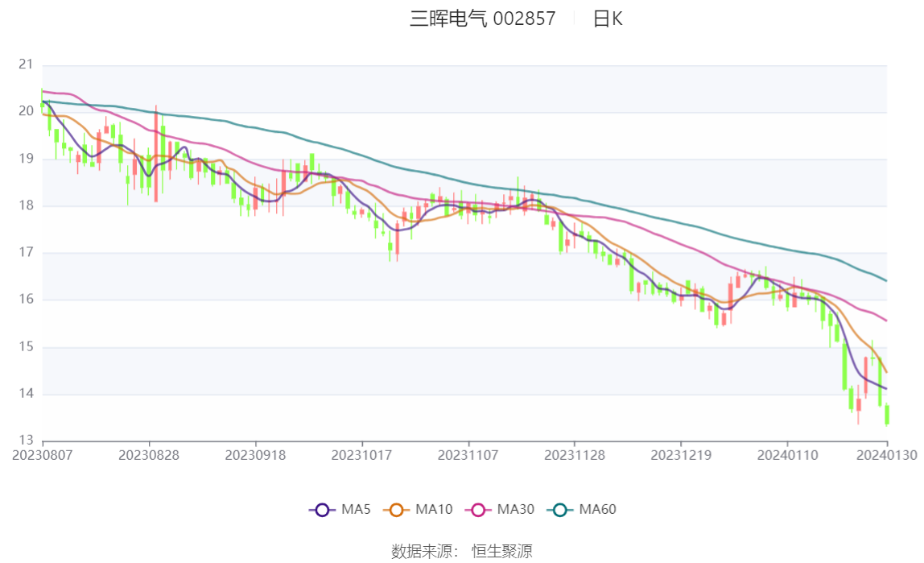Viewport: 924px width, 563px height.
Task: Toggle the MA30 legend series
Action: (x=500, y=509)
